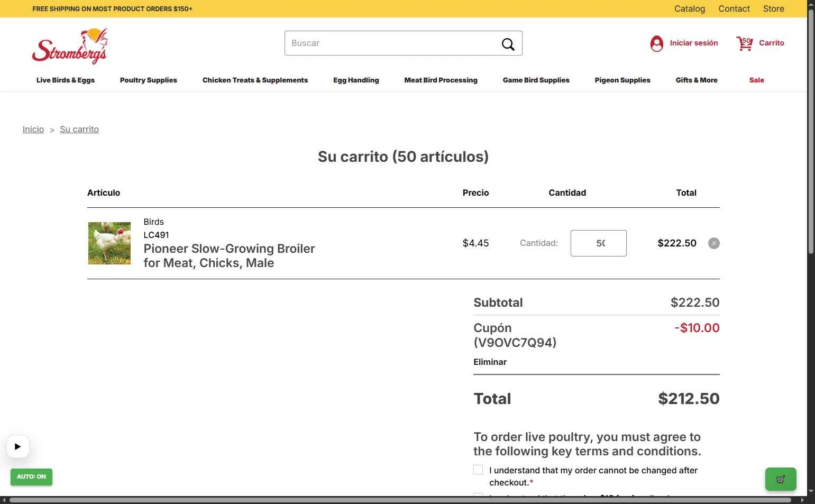Click Eliminar to remove the coupon
815x504 pixels.
(x=490, y=362)
